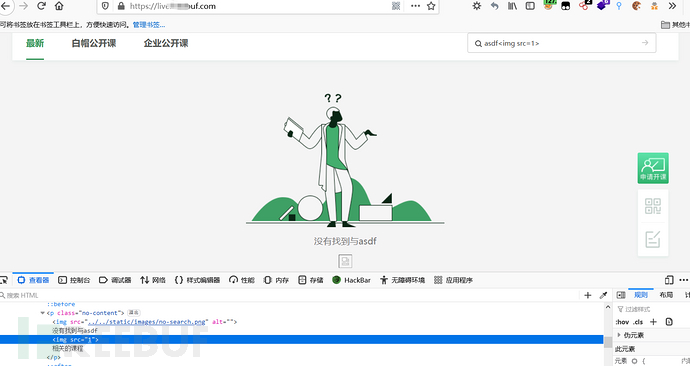Click the browser forward arrow
The width and height of the screenshot is (690, 366).
pos(23,6)
